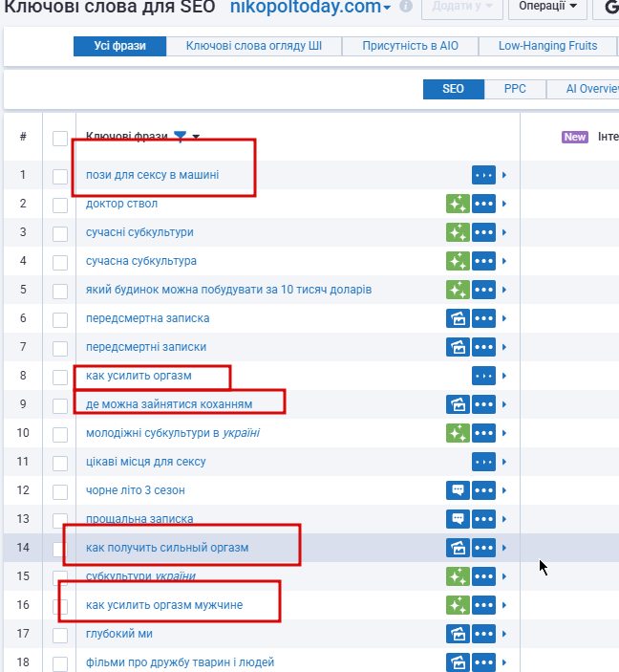Open three-dots menu for 'чорне літо 3 сезон'
The width and height of the screenshot is (619, 672).
pyautogui.click(x=483, y=490)
